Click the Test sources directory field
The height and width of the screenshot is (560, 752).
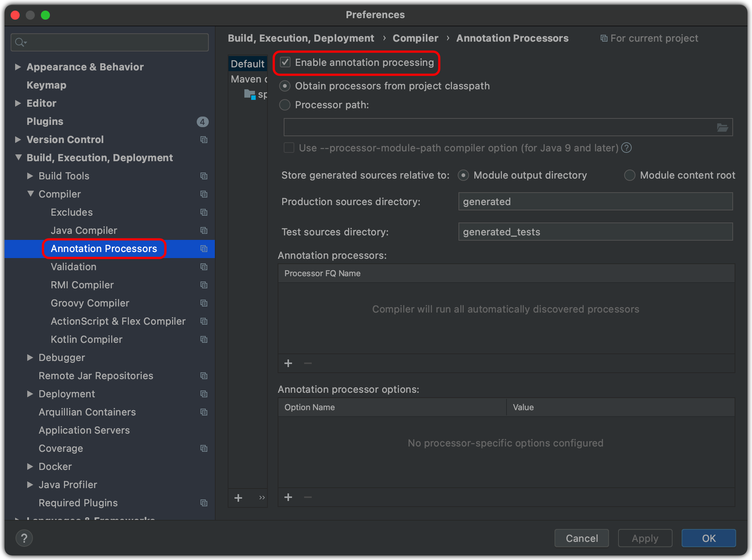pos(595,232)
